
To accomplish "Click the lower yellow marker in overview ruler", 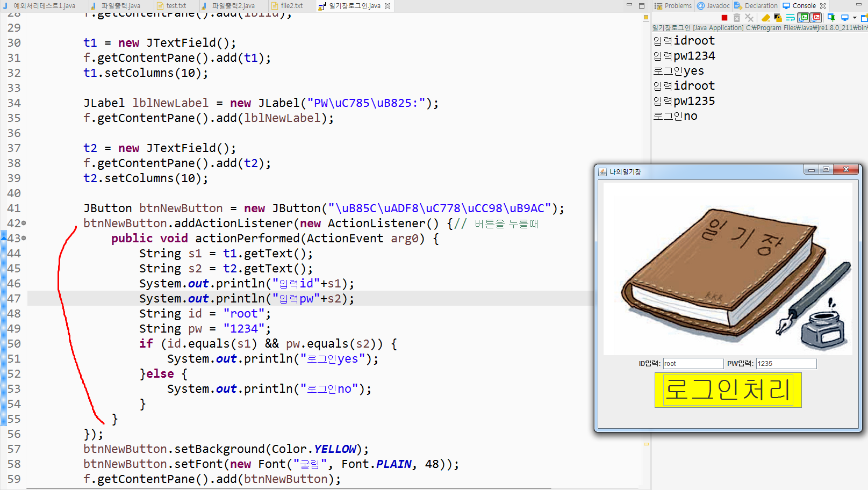I will (646, 444).
